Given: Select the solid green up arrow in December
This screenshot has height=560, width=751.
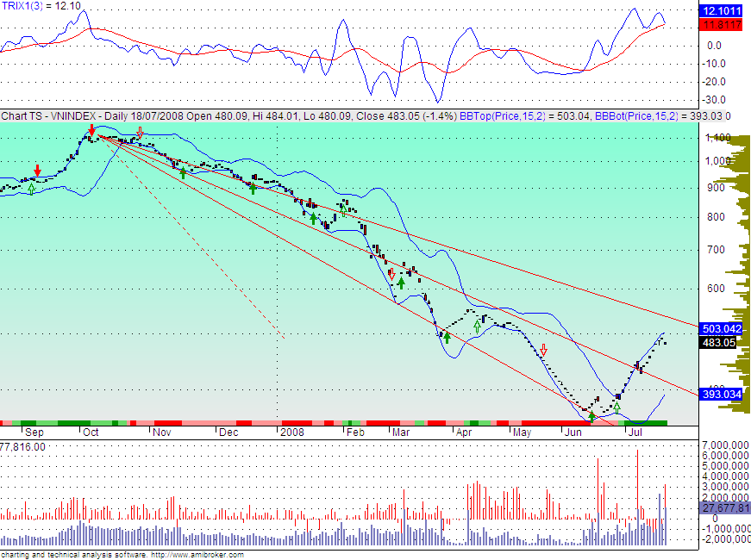Looking at the screenshot, I should (x=253, y=188).
